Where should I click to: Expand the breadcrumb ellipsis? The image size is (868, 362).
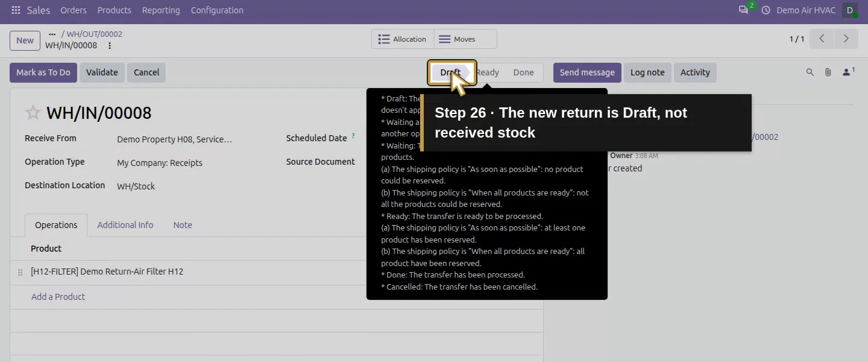click(x=52, y=34)
